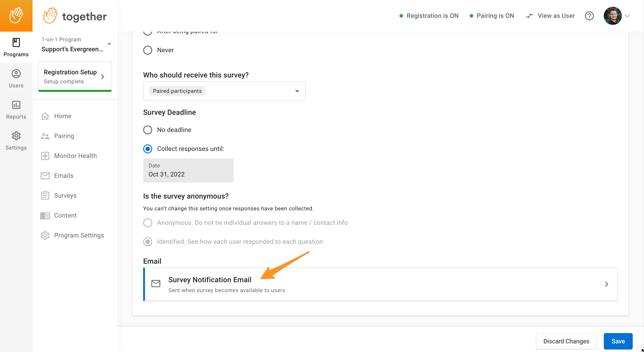Click 'Is the survey anonymous?' heading
Viewport: 644px width, 352px height.
[x=186, y=196]
